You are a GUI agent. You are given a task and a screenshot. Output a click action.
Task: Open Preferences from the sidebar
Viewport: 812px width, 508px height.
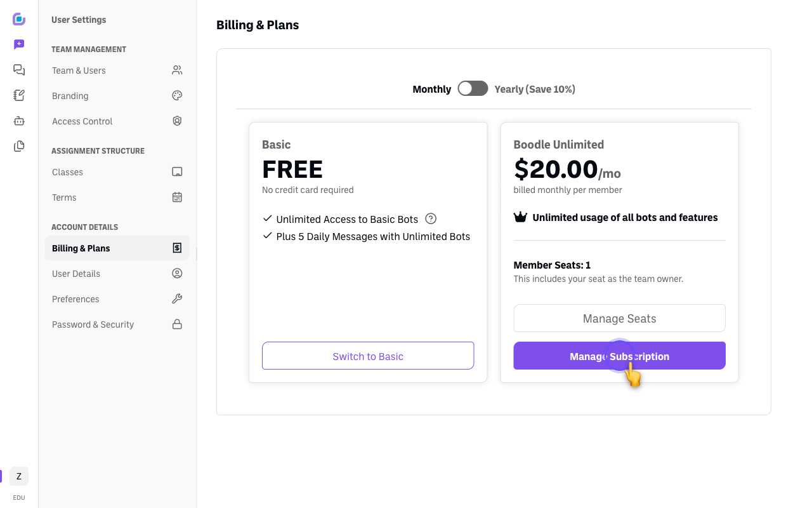[x=117, y=299]
